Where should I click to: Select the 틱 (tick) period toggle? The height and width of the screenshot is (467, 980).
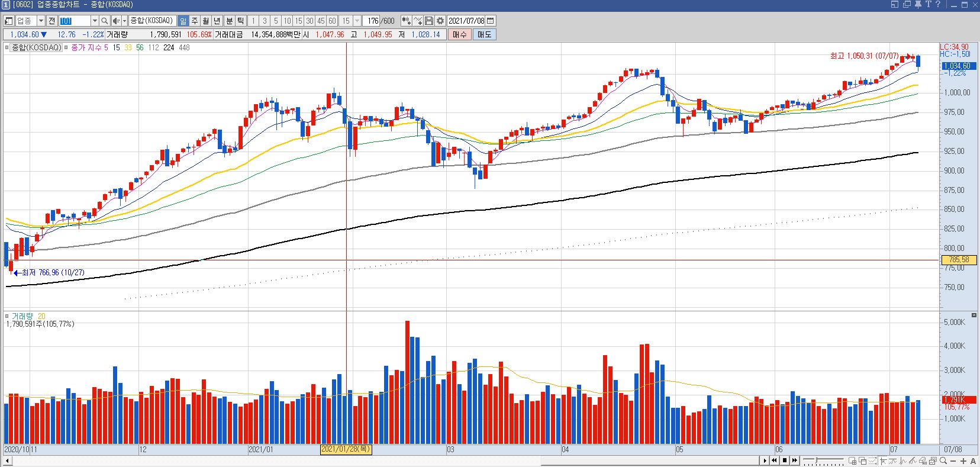coord(241,21)
